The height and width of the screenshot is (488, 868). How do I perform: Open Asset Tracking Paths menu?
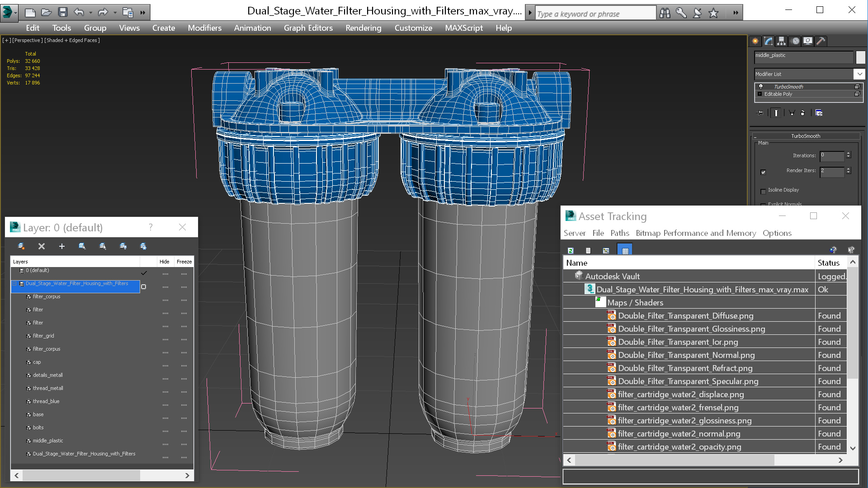click(620, 233)
